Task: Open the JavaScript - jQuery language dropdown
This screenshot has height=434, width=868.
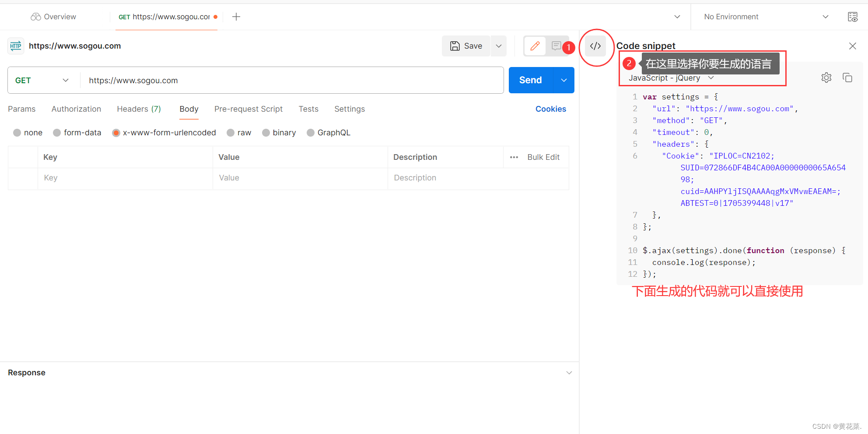Action: click(671, 78)
